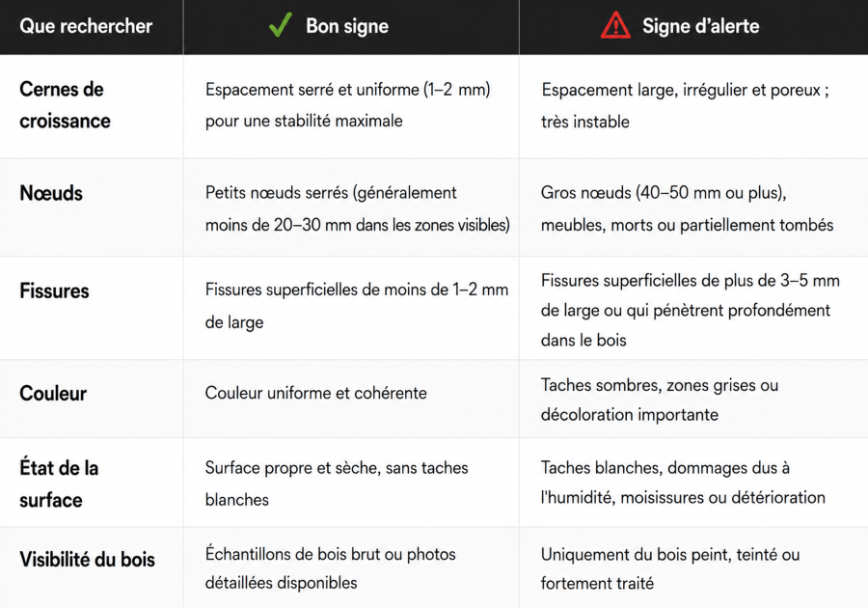Select the 'Cernes de croissance' row label

65,104
